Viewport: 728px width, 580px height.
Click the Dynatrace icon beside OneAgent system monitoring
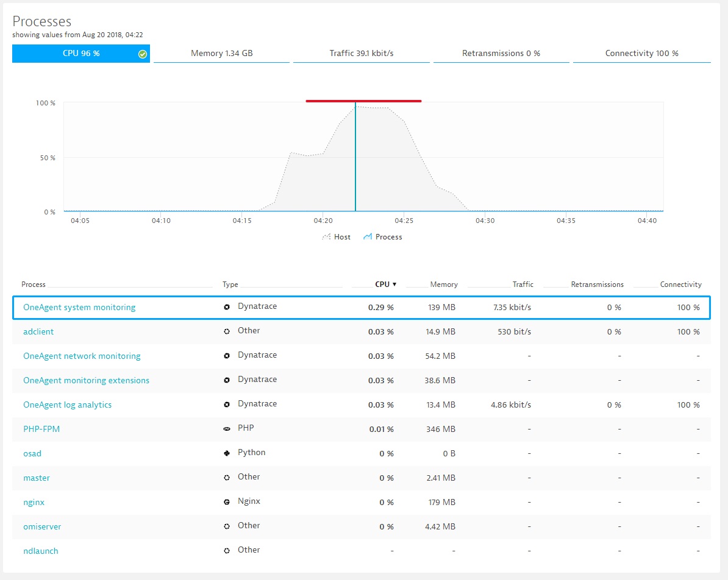click(x=227, y=307)
